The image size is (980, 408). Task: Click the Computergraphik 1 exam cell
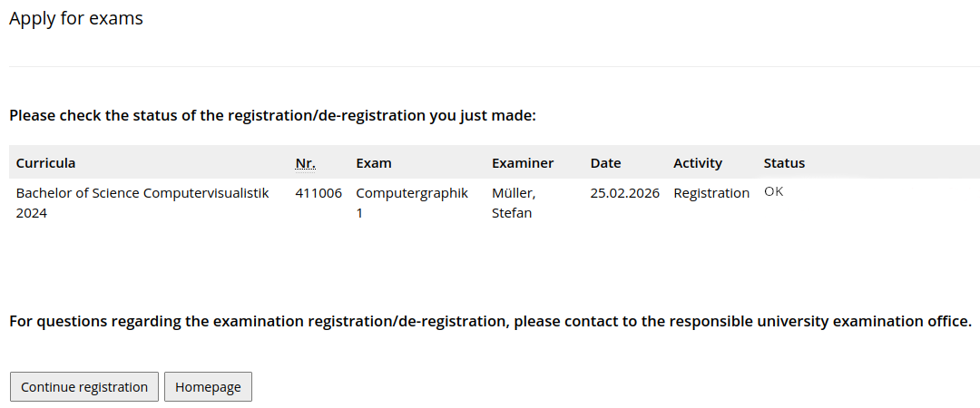tap(412, 203)
